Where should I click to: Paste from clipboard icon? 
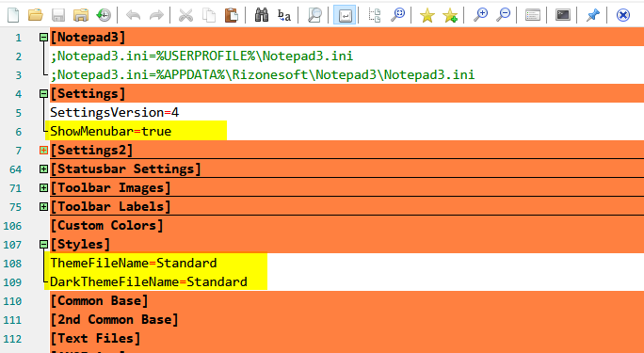232,15
